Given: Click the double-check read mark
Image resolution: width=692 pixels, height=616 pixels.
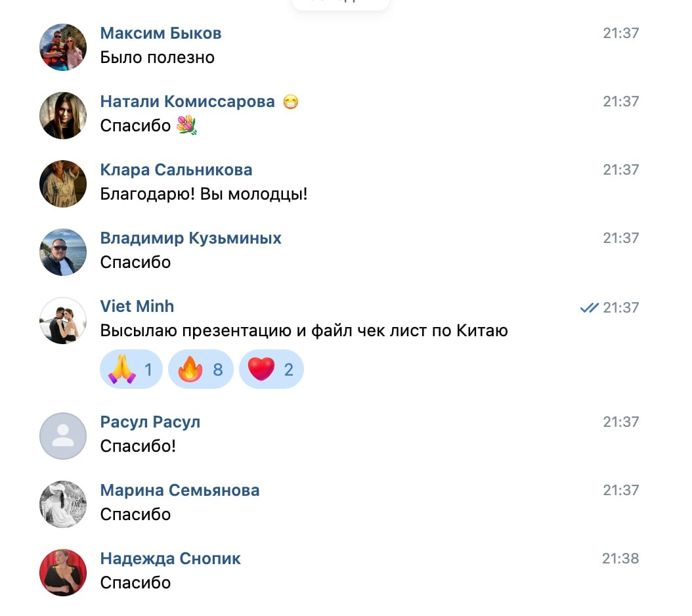Looking at the screenshot, I should pyautogui.click(x=589, y=307).
